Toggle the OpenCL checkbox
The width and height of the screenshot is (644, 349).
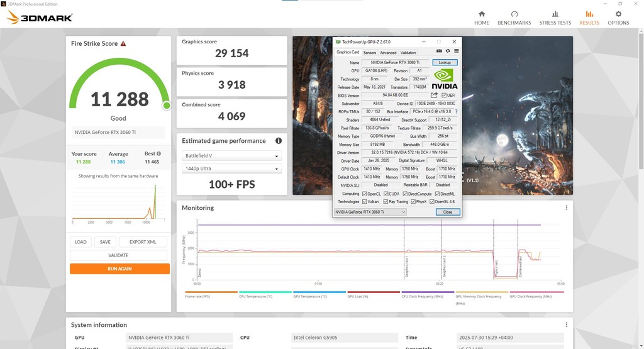point(364,194)
